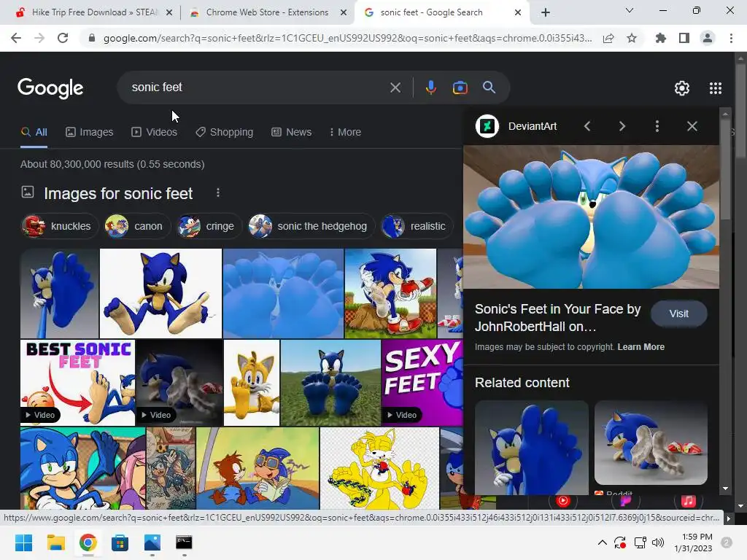Close the Hike Trip Free Download tab
This screenshot has height=560, width=747.
click(169, 12)
